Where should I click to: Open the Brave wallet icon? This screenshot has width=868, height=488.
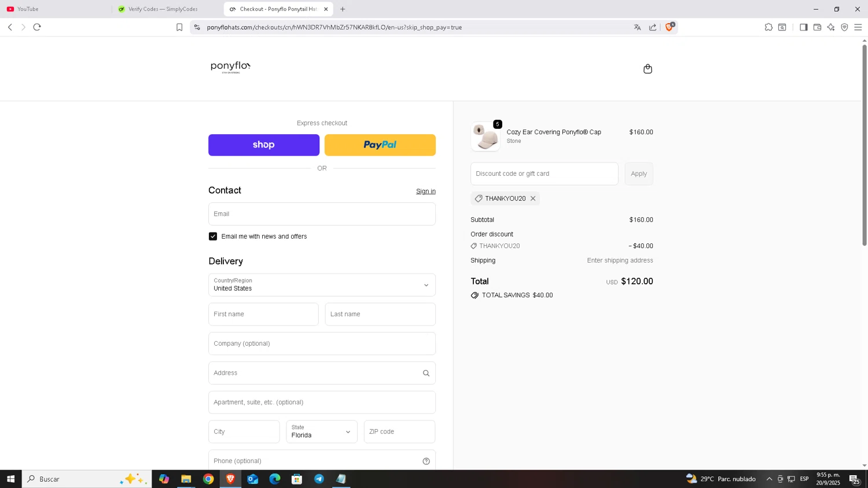817,27
